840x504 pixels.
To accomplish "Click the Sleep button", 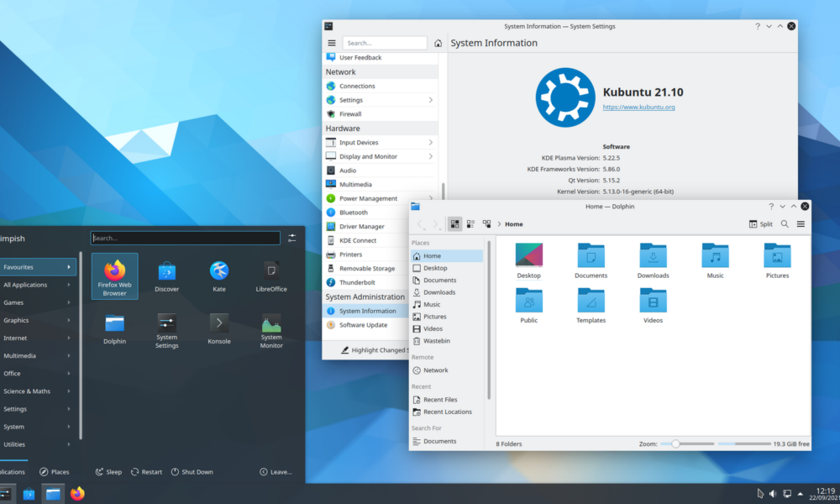I will 108,472.
